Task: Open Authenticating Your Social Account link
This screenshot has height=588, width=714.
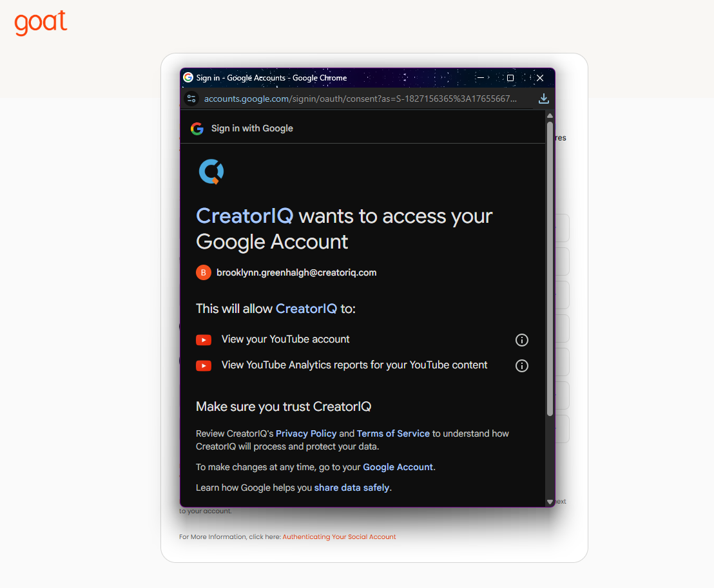Action: coord(339,537)
